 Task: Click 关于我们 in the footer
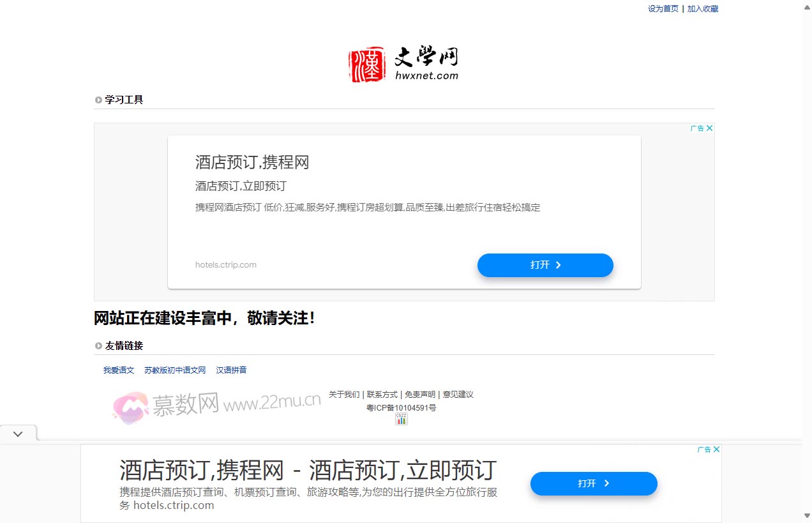tap(344, 394)
